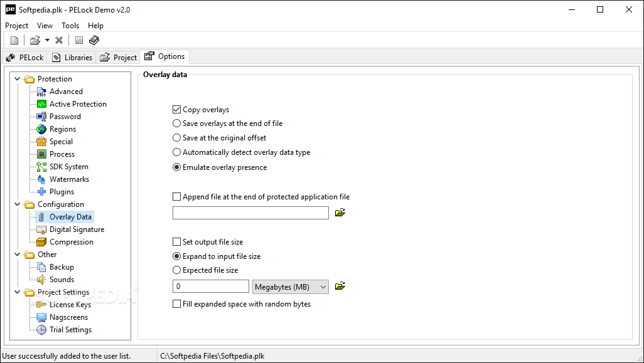Viewport: 644px width, 363px height.
Task: Open the Trial Settings tree item
Action: (71, 330)
